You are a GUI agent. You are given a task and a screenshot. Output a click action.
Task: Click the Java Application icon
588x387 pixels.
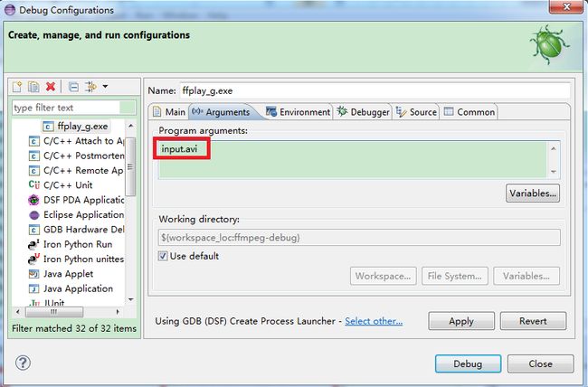[33, 288]
